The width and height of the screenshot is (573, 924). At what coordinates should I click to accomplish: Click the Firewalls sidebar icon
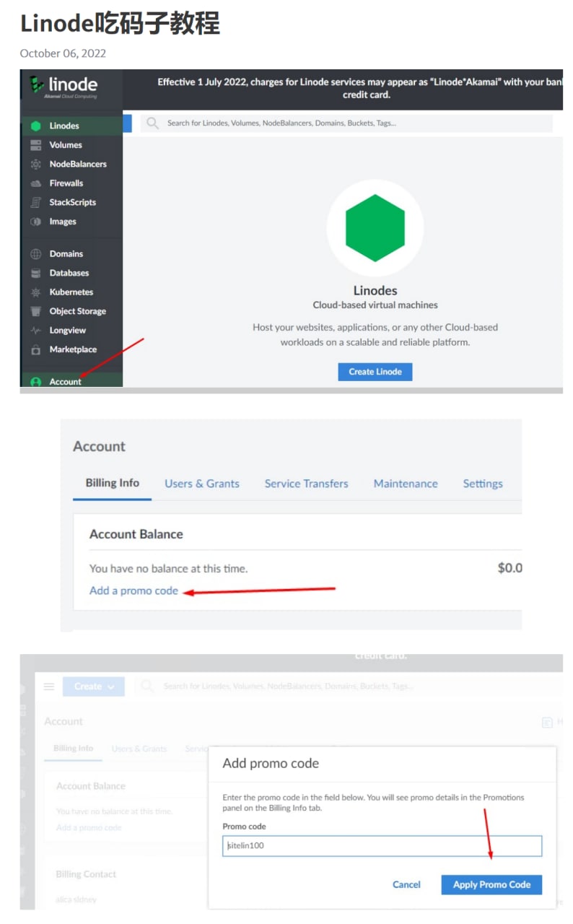[x=35, y=183]
